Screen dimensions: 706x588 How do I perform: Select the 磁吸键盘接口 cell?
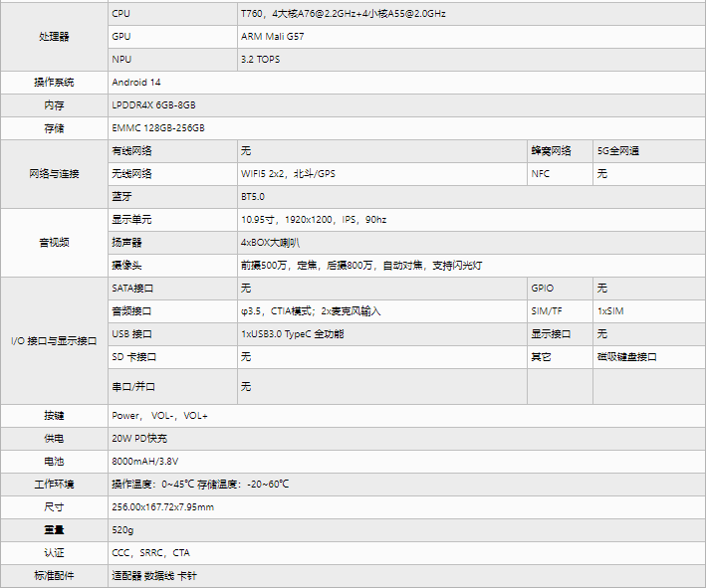pos(649,357)
